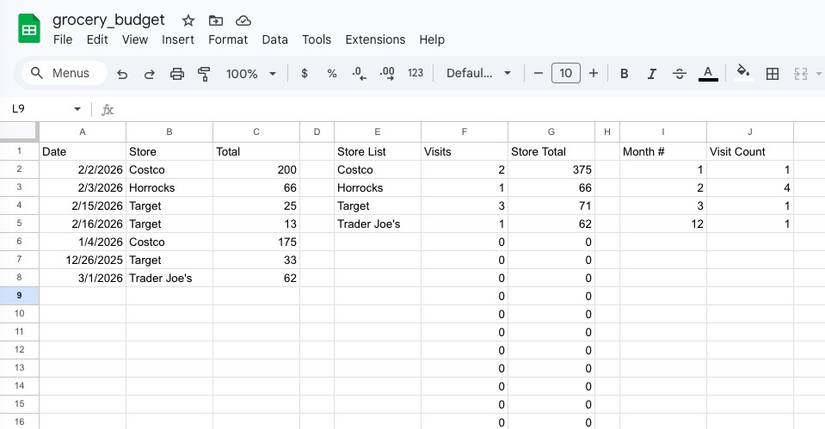Click the merge cells icon

click(801, 74)
